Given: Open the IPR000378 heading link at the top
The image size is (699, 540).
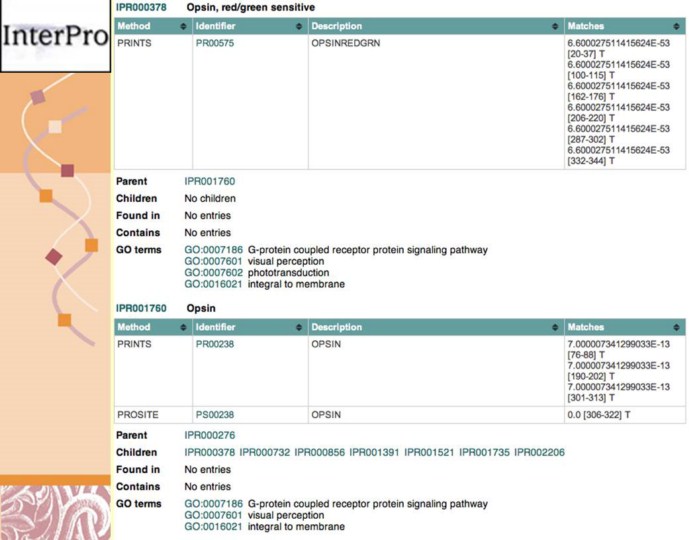Looking at the screenshot, I should pos(141,7).
